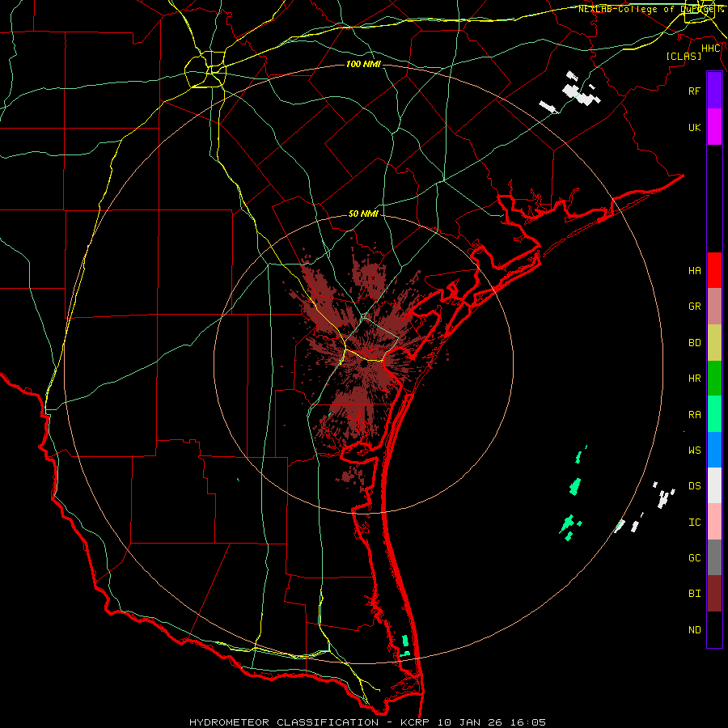Pick the RA light-green legend swatch
The height and width of the screenshot is (728, 728).
click(x=714, y=414)
